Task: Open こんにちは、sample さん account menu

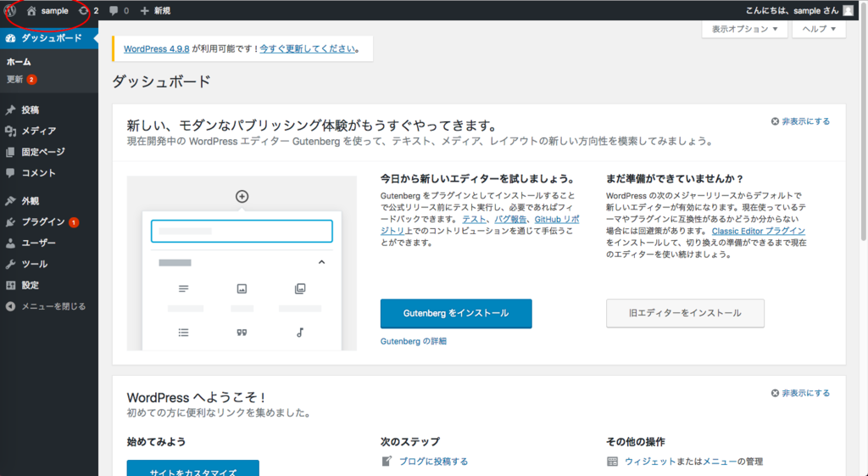Action: (x=799, y=10)
